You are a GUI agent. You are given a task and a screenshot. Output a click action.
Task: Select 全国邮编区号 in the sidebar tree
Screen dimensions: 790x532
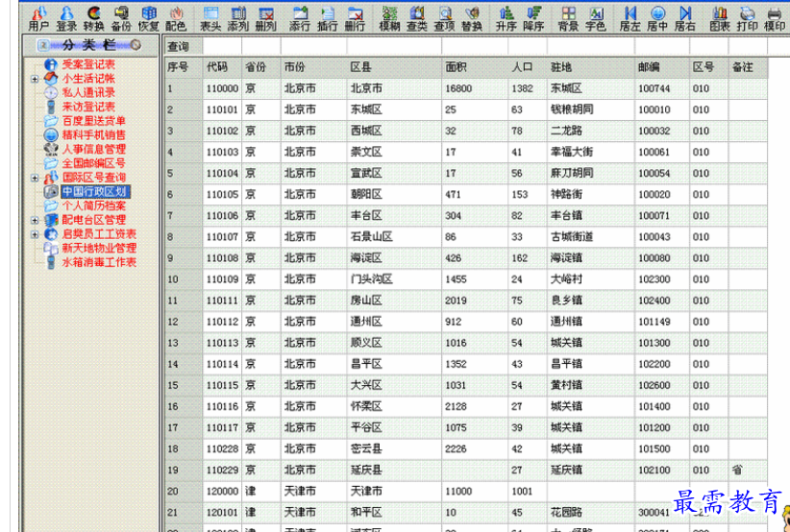[x=93, y=163]
